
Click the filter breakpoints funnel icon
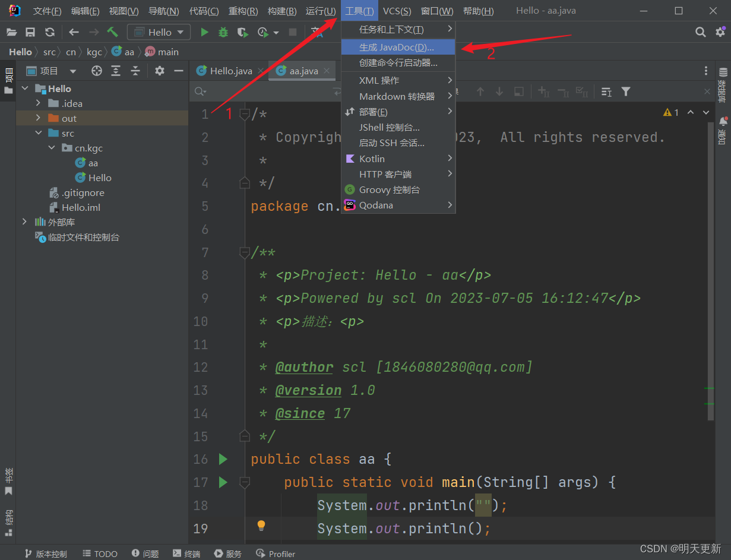(626, 91)
